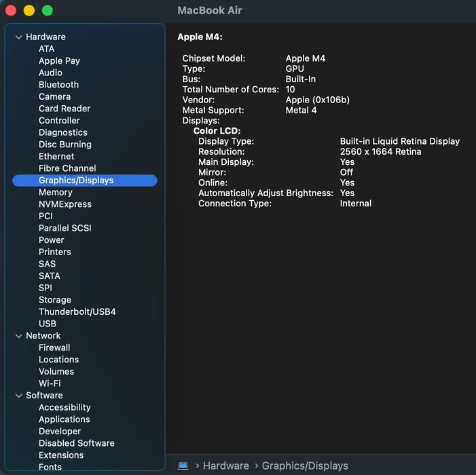Click the Software section heading
476x475 pixels.
click(44, 396)
